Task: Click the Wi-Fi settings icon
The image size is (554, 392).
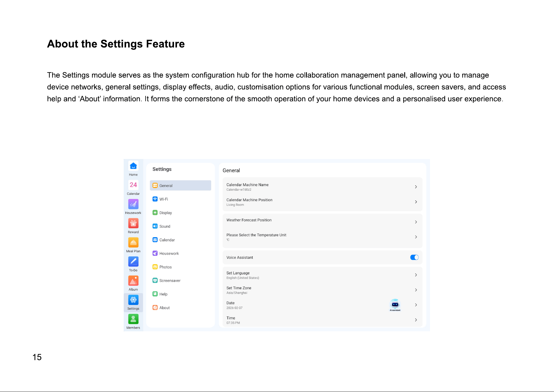Action: (155, 199)
